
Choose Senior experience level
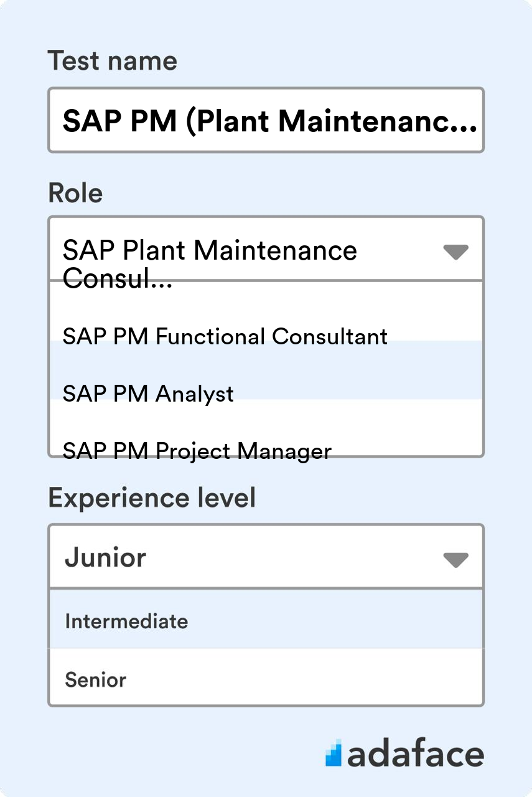96,680
